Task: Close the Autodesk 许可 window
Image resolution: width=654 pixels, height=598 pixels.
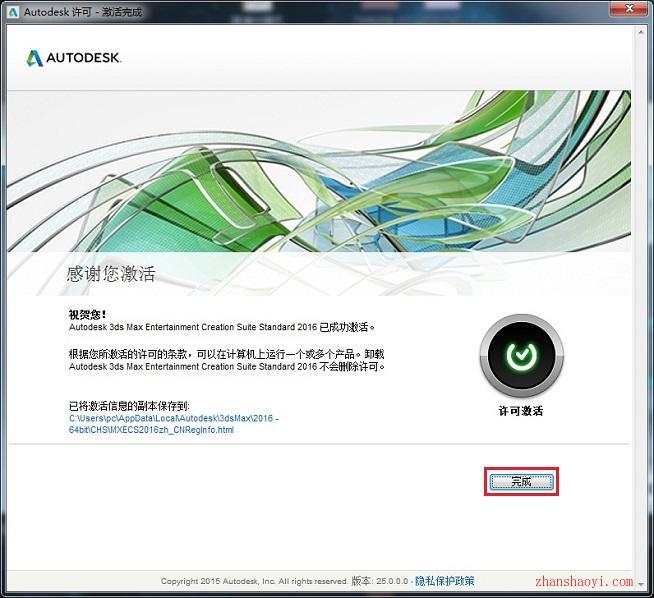Action: [630, 8]
